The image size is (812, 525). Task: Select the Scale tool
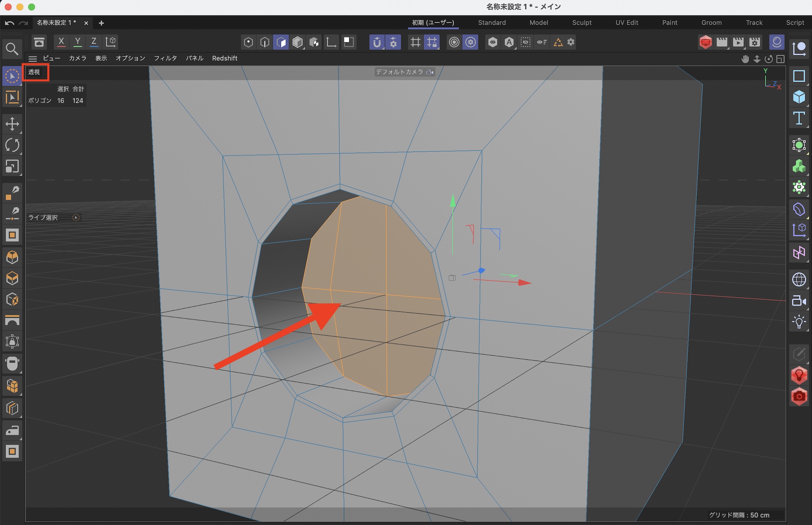coord(12,166)
